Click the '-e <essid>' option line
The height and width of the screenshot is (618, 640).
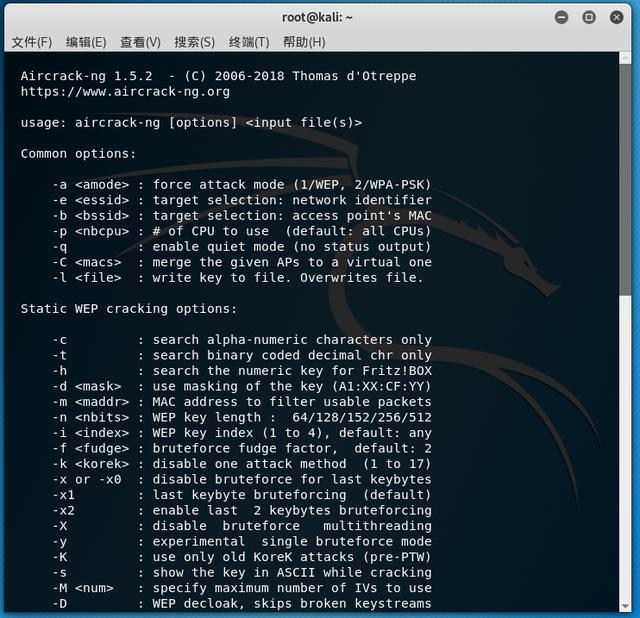pyautogui.click(x=242, y=200)
